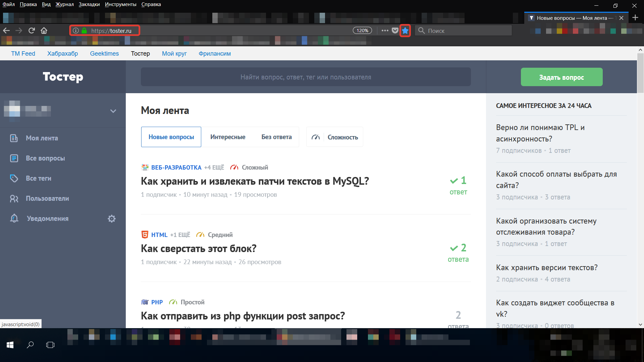
Task: Open Журнал menu
Action: click(x=64, y=4)
